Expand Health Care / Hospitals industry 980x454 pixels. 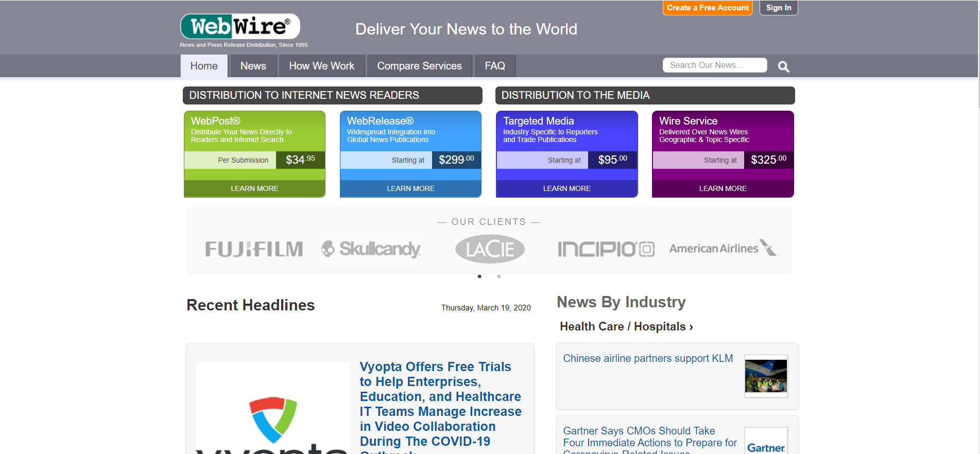point(626,326)
